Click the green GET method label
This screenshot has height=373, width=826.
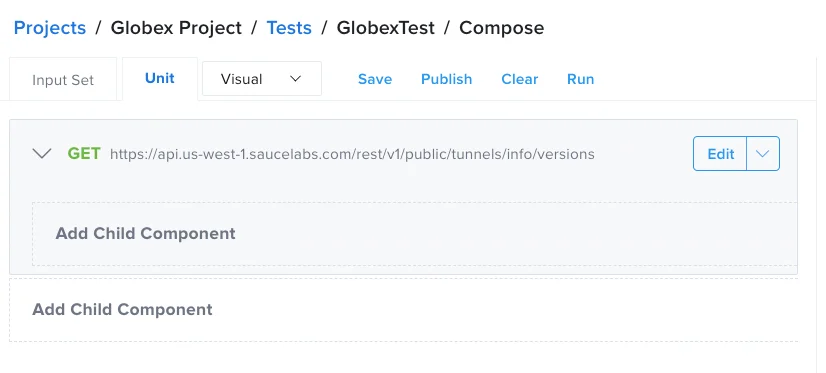pyautogui.click(x=84, y=154)
